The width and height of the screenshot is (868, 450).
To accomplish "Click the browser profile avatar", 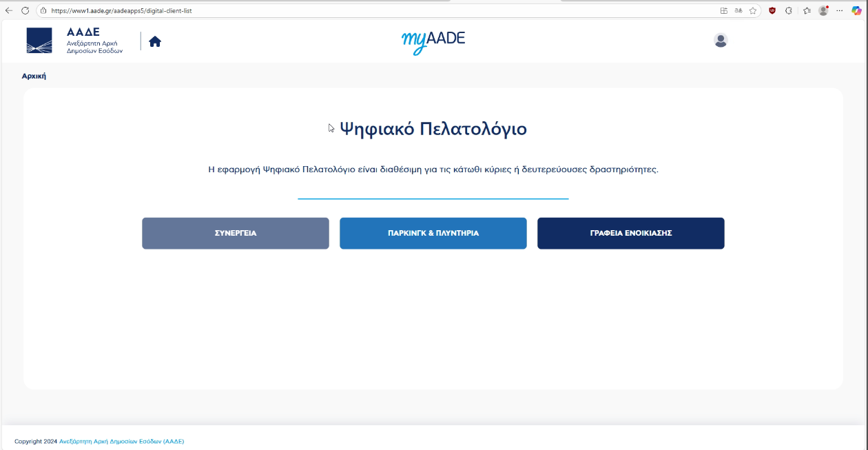I will pyautogui.click(x=823, y=10).
